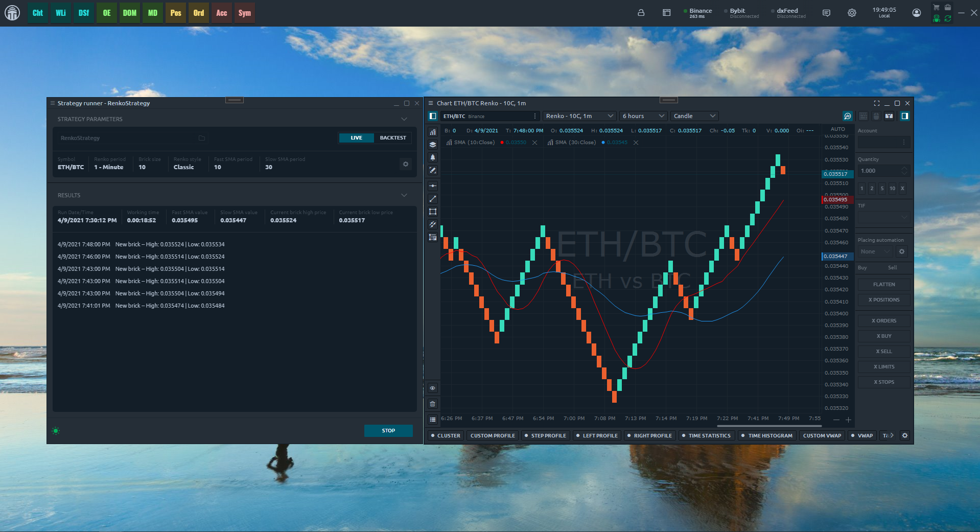Image resolution: width=980 pixels, height=532 pixels.
Task: Switch the strategy runner to BACKTEST mode
Action: click(392, 138)
